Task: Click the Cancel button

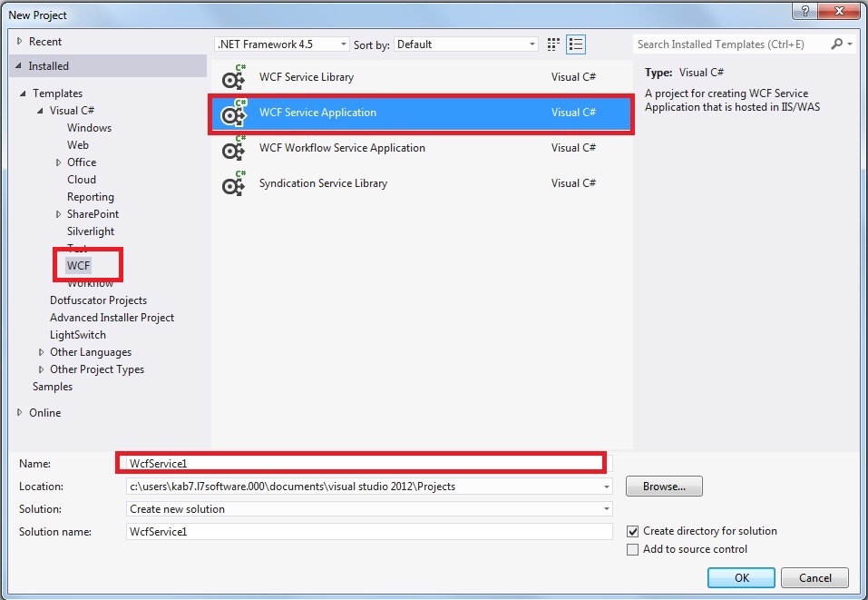Action: tap(814, 578)
